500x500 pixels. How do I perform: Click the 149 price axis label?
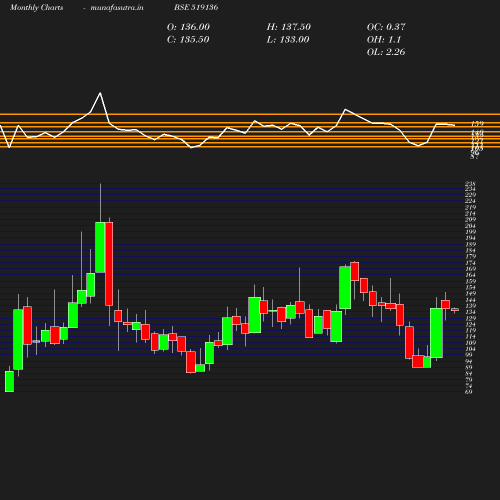[470, 293]
